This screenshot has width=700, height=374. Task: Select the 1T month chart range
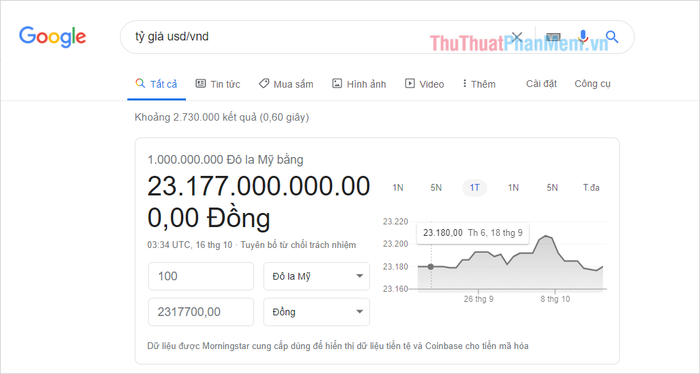[x=475, y=187]
